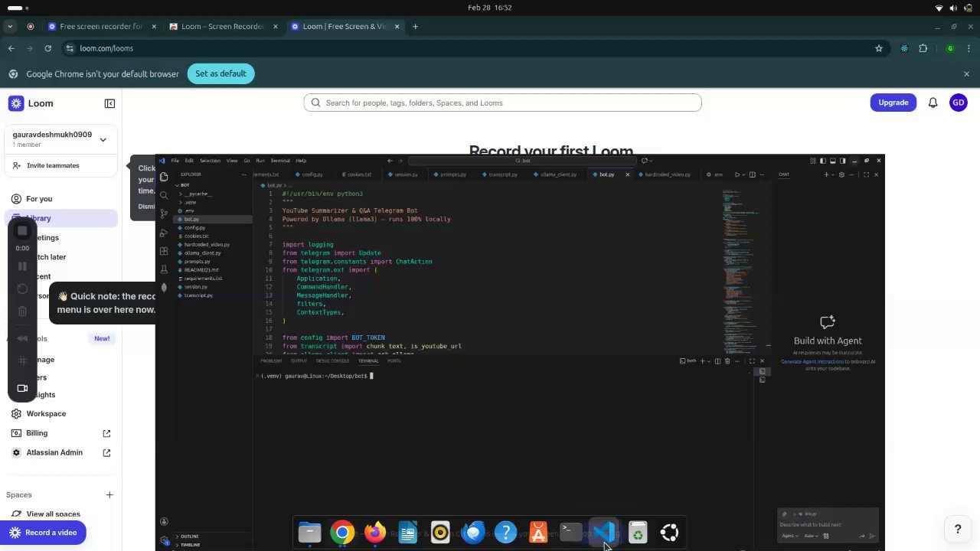
Task: Toggle VS Code bottom panel layout
Action: click(832, 161)
